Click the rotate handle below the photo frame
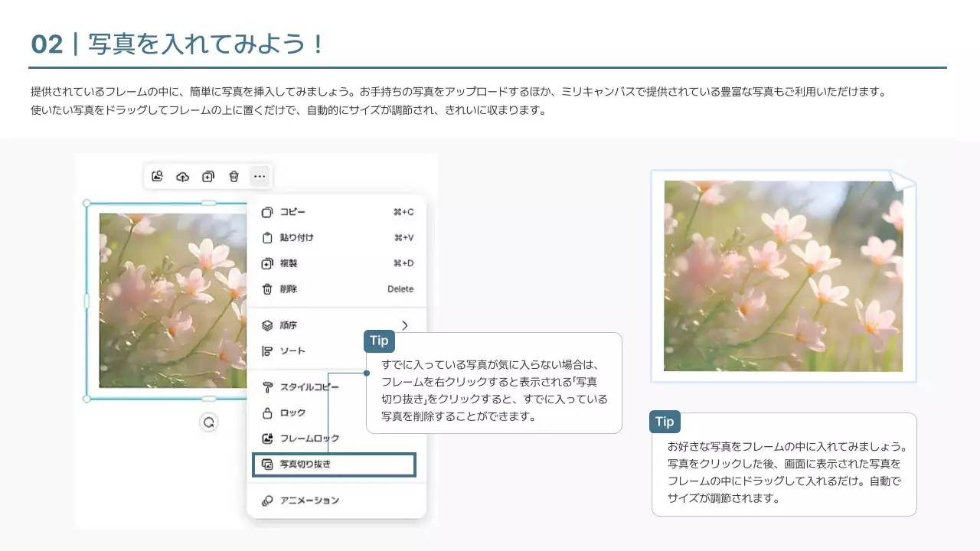The height and width of the screenshot is (551, 980). coord(209,422)
